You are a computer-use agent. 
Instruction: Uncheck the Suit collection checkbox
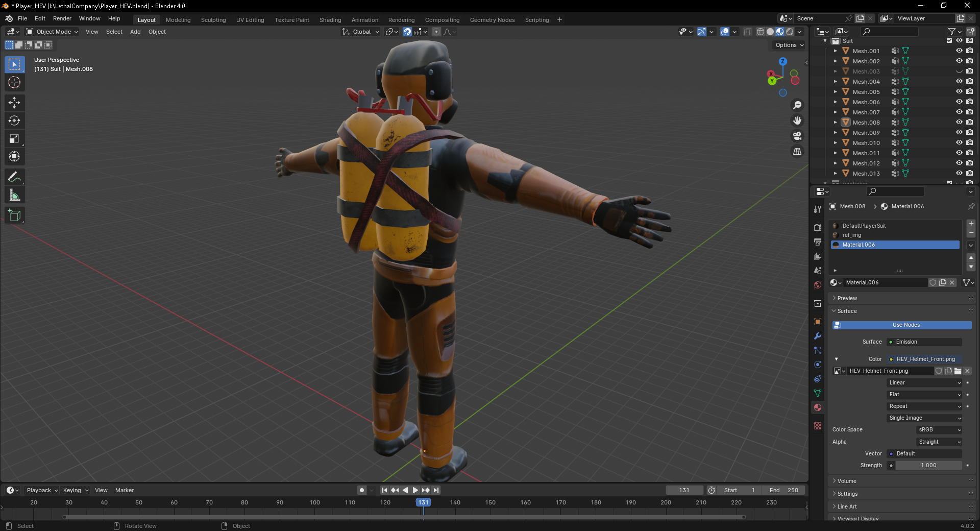[949, 41]
